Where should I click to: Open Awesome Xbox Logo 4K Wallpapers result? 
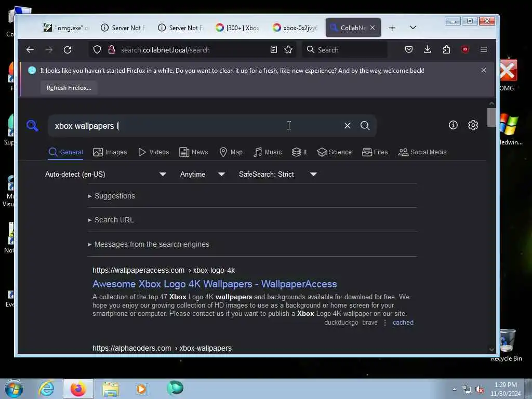pos(215,284)
